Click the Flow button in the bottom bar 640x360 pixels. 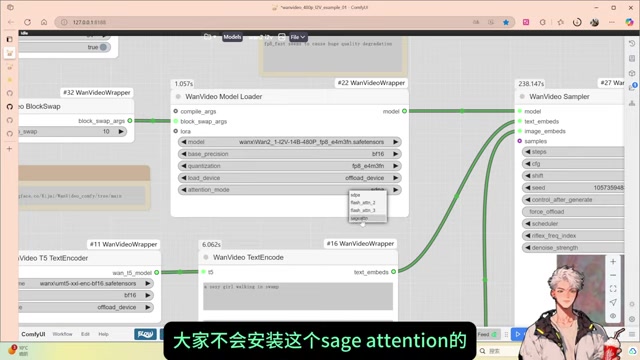click(145, 334)
